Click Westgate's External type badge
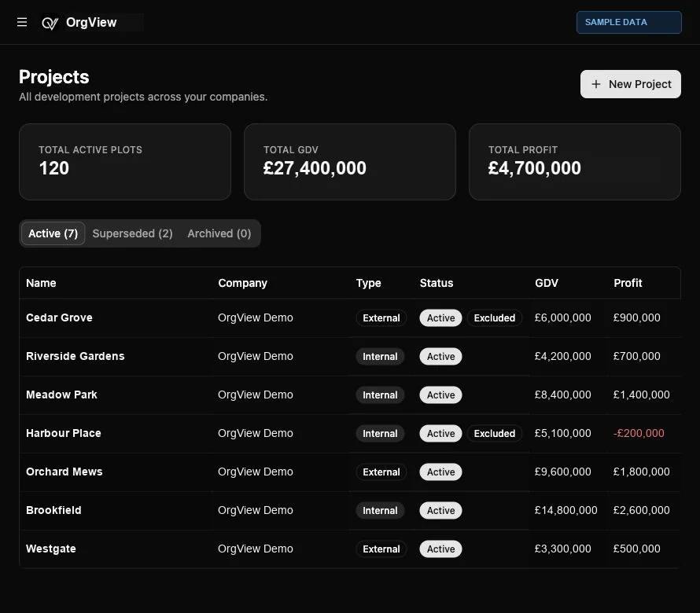The height and width of the screenshot is (613, 700). coord(381,549)
